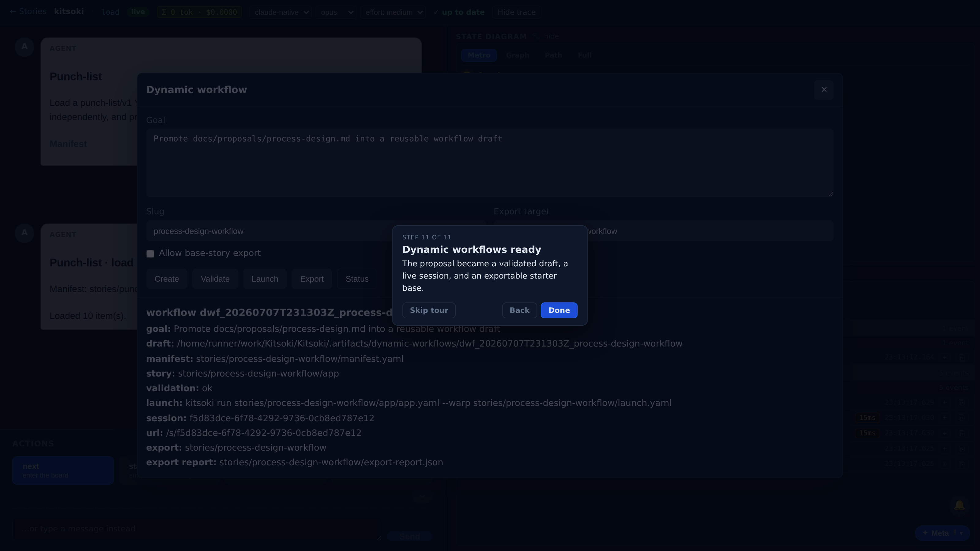Viewport: 980px width, 551px height.
Task: Click the Send message button
Action: pos(410,536)
